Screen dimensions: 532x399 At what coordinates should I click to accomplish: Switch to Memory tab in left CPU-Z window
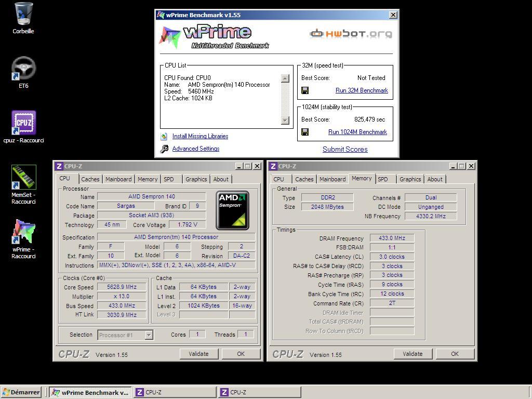pos(148,179)
